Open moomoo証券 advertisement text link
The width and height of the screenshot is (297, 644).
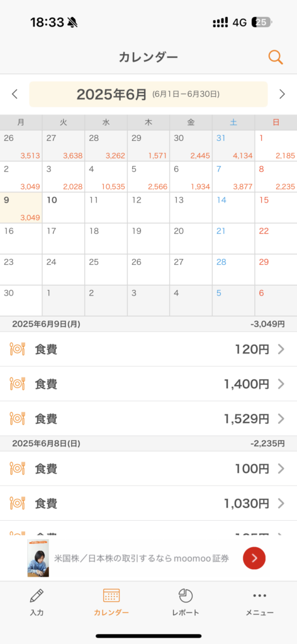point(142,558)
